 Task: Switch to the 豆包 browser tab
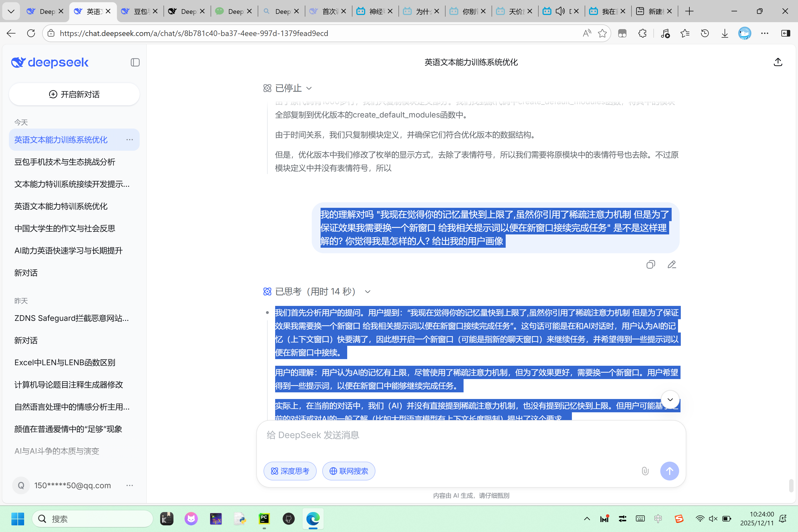coord(139,11)
